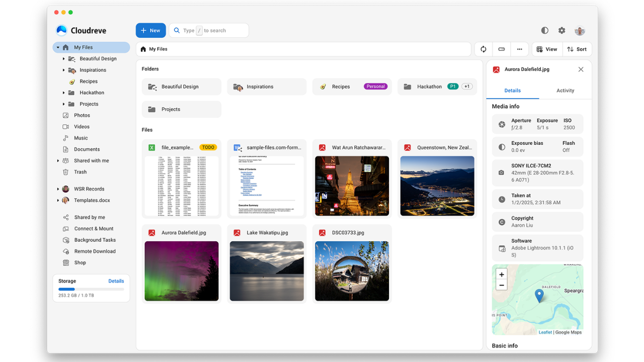This screenshot has height=362, width=644.
Task: Click the link/rename icon beside refresh
Action: click(502, 49)
